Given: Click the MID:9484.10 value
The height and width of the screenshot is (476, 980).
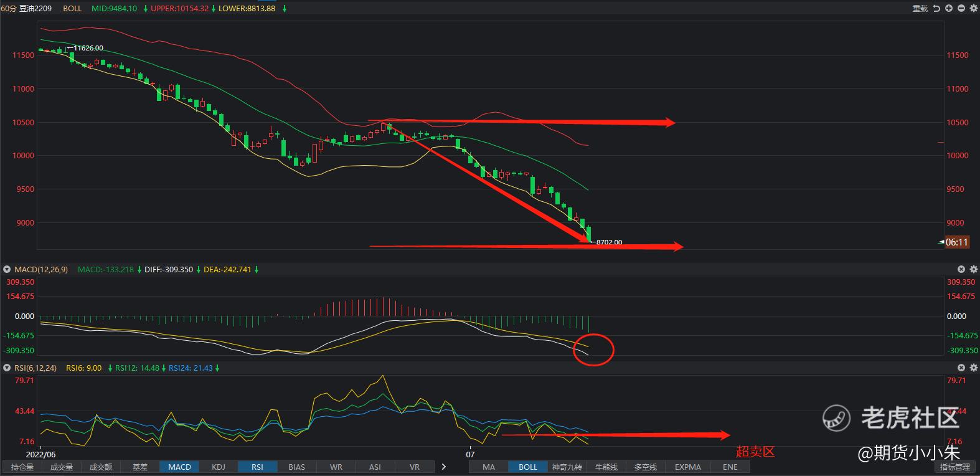Looking at the screenshot, I should tap(114, 9).
